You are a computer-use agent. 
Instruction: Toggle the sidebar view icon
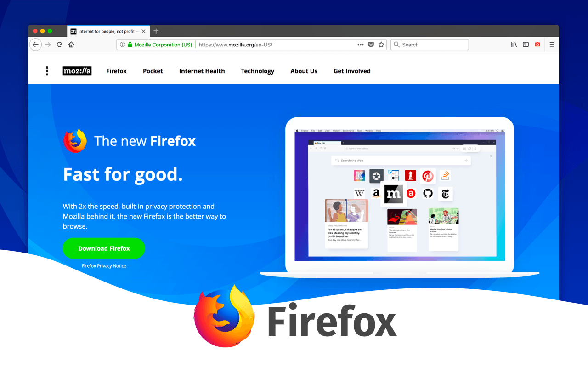526,45
